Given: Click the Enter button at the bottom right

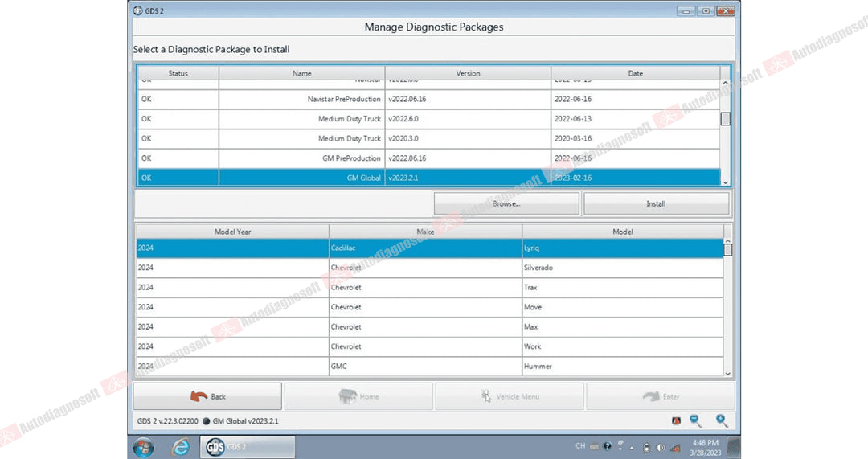Looking at the screenshot, I should (661, 396).
